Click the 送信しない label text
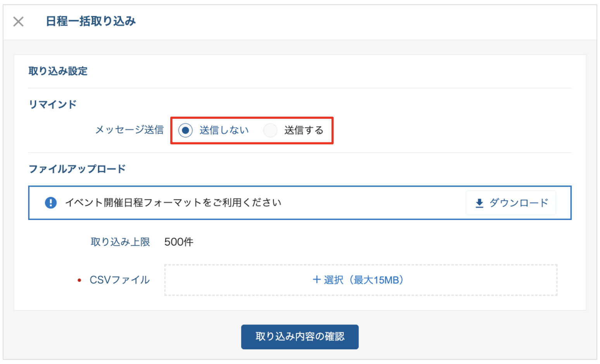The height and width of the screenshot is (364, 600). (224, 130)
